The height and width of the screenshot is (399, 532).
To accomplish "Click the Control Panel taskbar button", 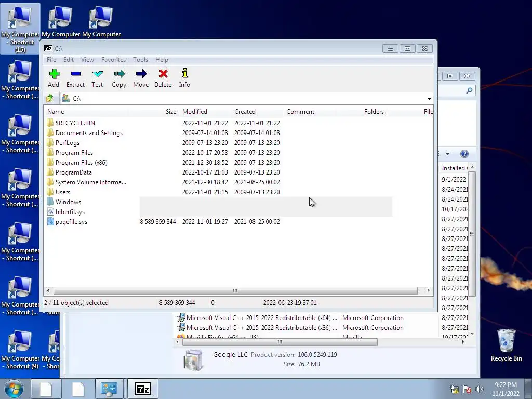I will click(x=109, y=389).
